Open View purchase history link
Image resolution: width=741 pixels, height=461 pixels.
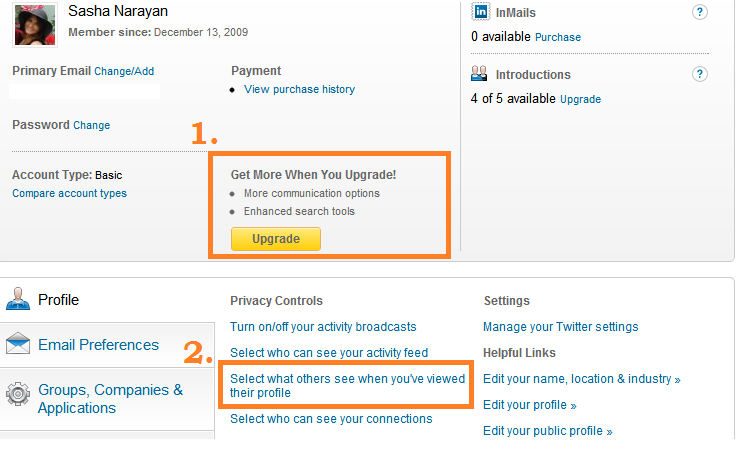pos(300,89)
